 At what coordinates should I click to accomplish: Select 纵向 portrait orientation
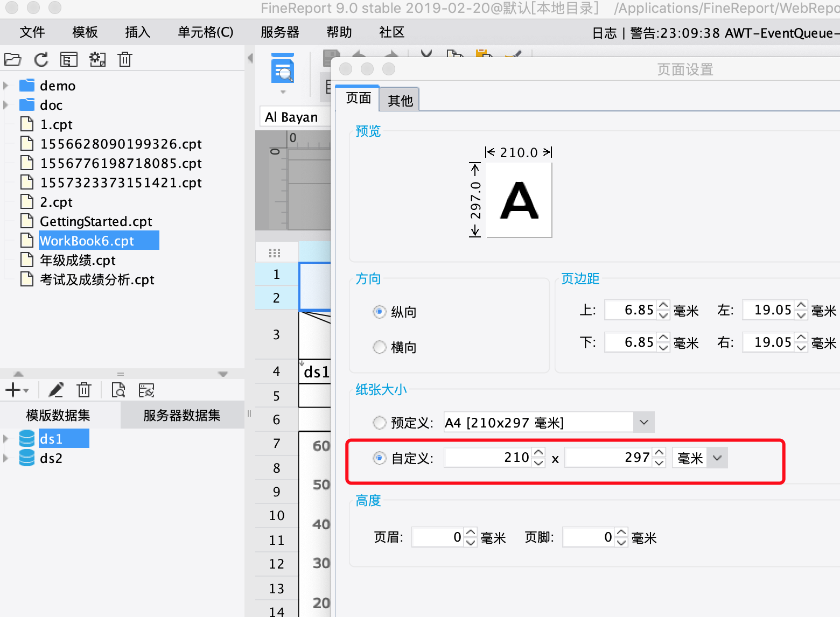tap(380, 312)
